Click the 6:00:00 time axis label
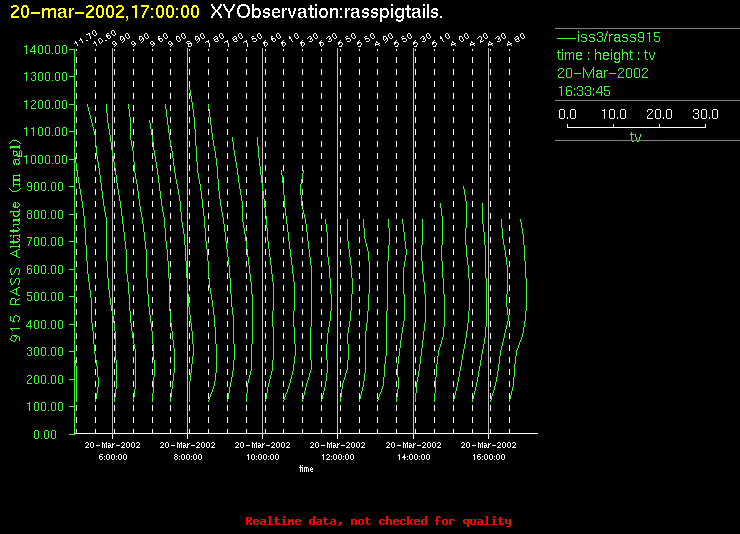This screenshot has height=534, width=740. (x=112, y=456)
